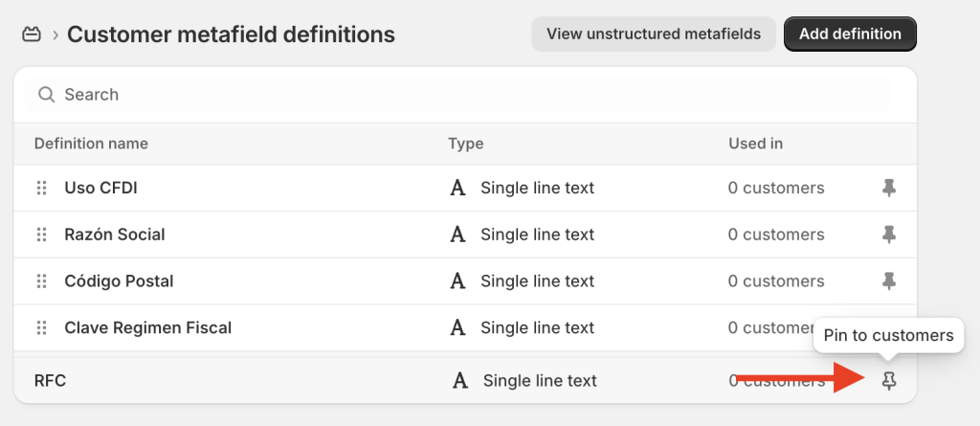Screen dimensions: 980x426
Task: Click Single line text in Razón Social row
Action: coord(537,235)
